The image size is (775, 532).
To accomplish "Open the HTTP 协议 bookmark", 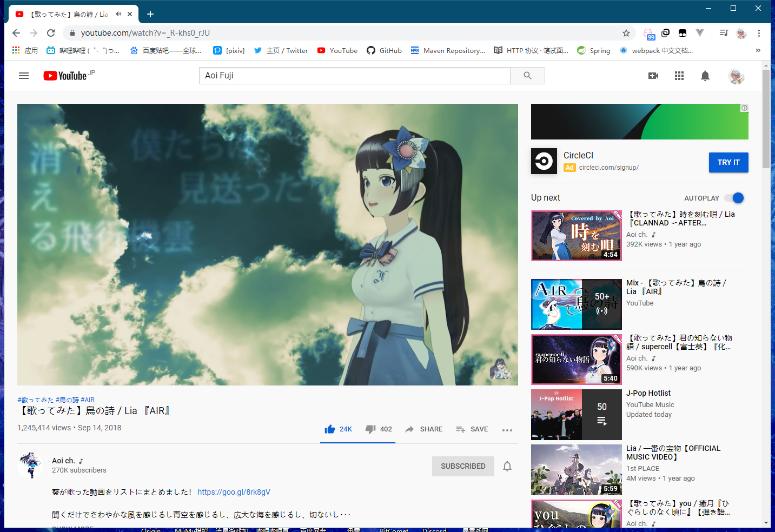I will click(531, 50).
